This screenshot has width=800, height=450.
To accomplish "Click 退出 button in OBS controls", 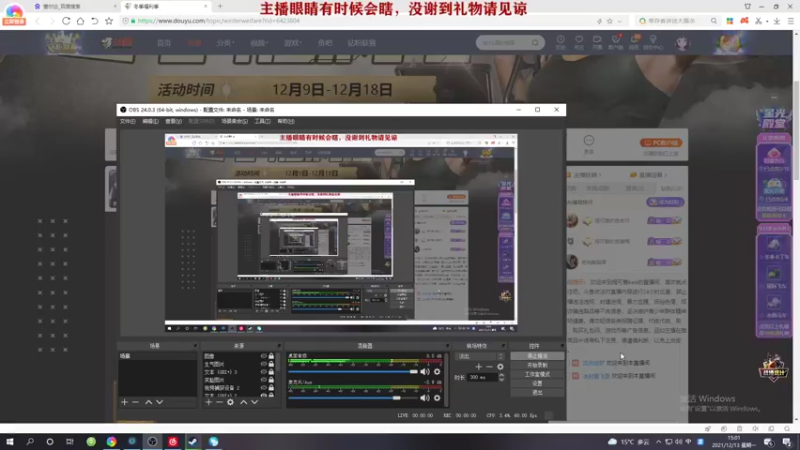I will pyautogui.click(x=537, y=393).
